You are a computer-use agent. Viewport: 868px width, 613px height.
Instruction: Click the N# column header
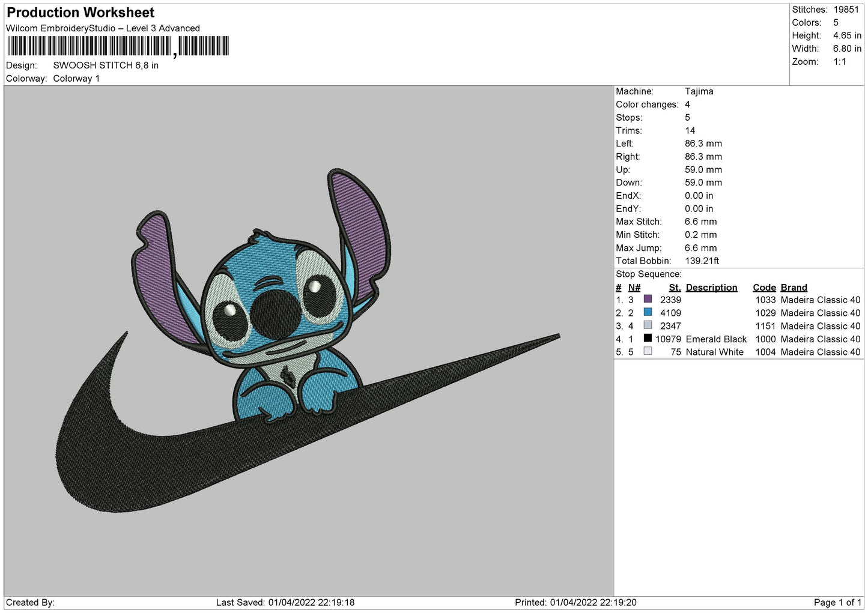tap(634, 288)
